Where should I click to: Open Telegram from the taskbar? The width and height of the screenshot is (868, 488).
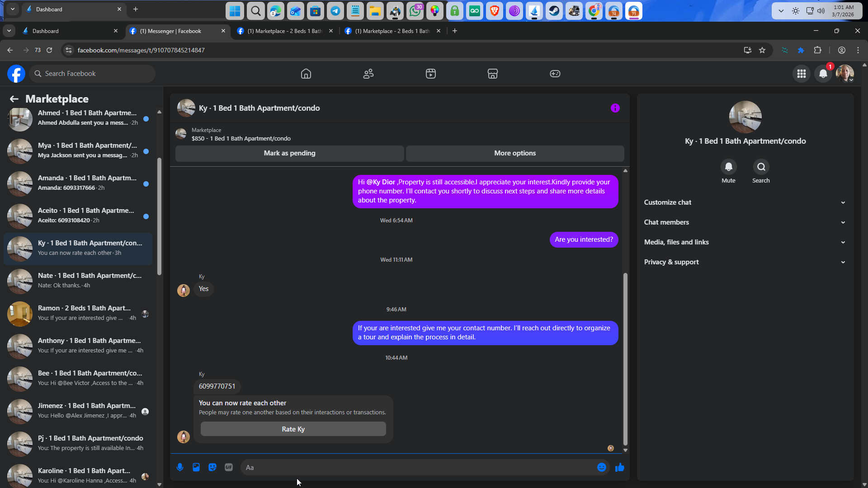(x=335, y=11)
